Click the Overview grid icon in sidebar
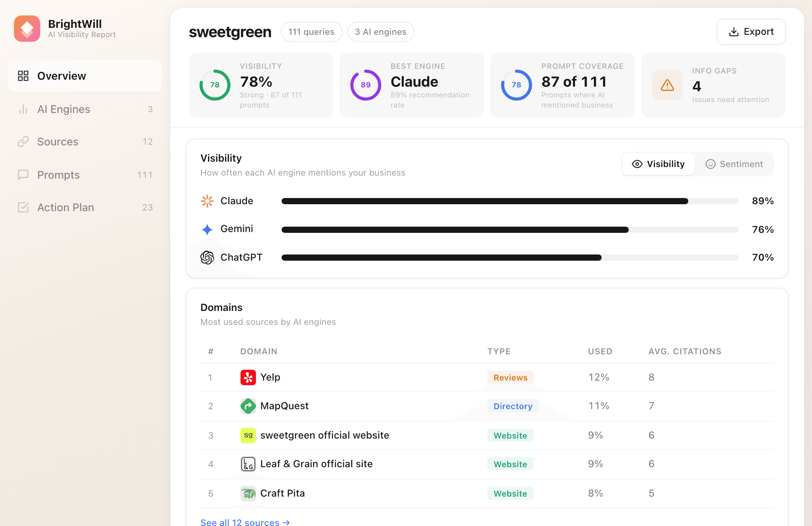The width and height of the screenshot is (812, 526). 23,76
